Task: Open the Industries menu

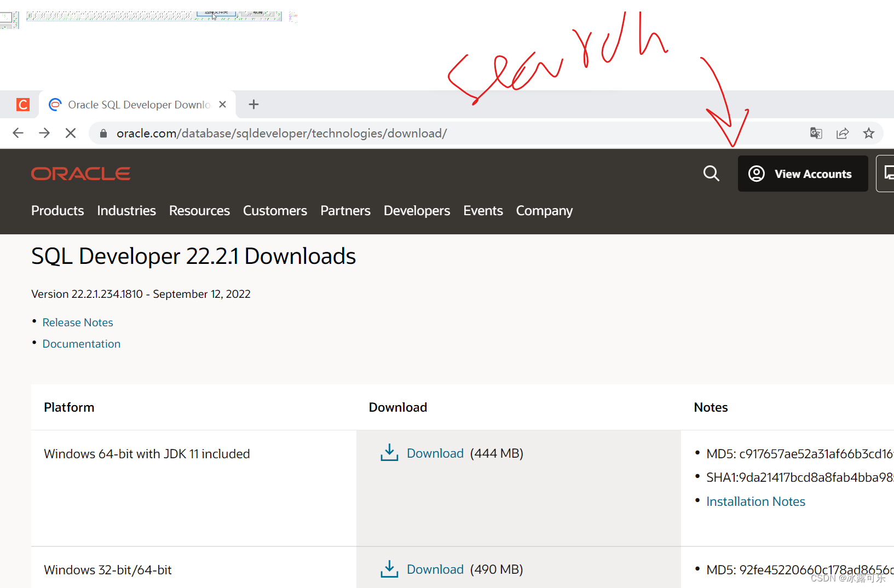Action: pos(126,211)
